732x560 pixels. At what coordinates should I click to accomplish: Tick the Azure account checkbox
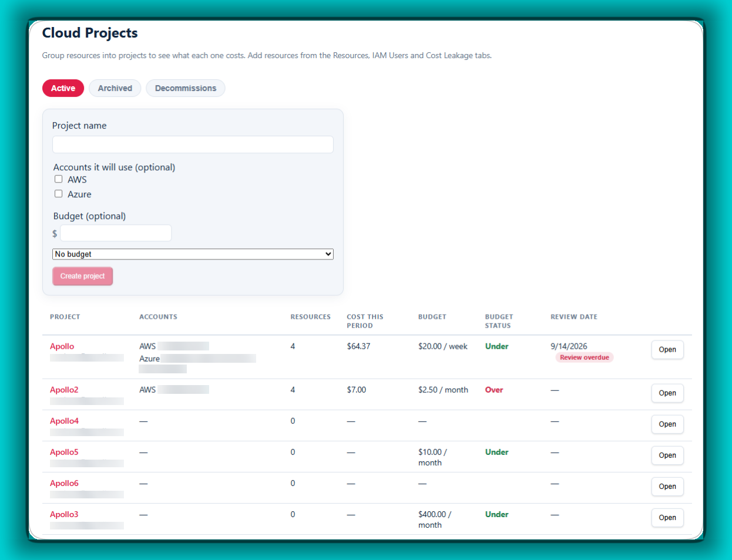pyautogui.click(x=59, y=194)
